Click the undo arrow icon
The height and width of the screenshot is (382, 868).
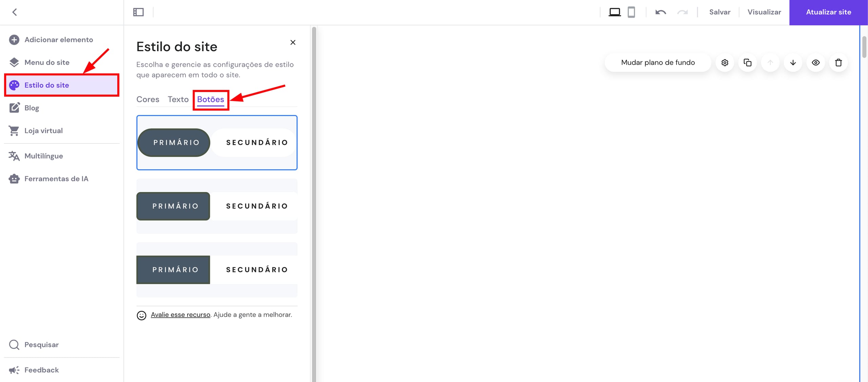pos(660,12)
